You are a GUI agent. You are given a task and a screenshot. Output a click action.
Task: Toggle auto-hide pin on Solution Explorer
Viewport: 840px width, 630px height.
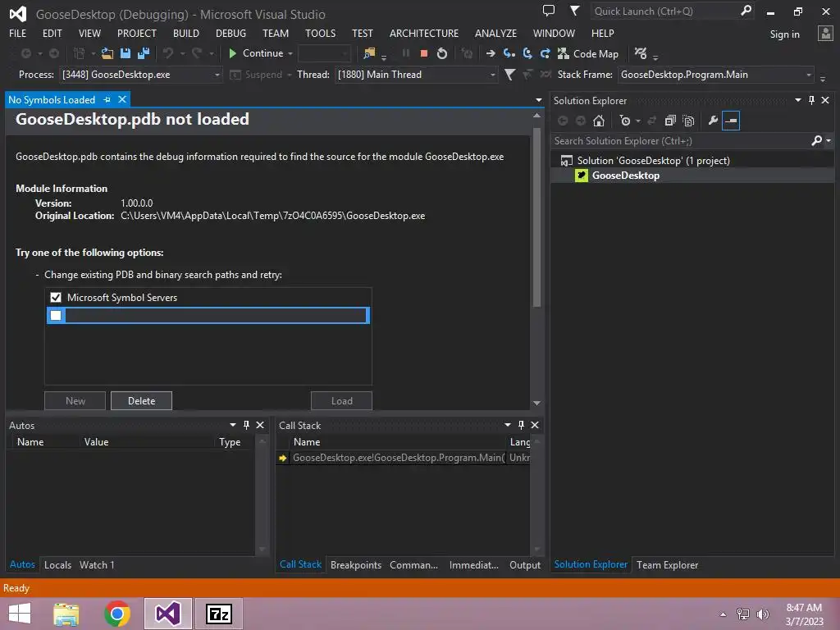pos(811,100)
